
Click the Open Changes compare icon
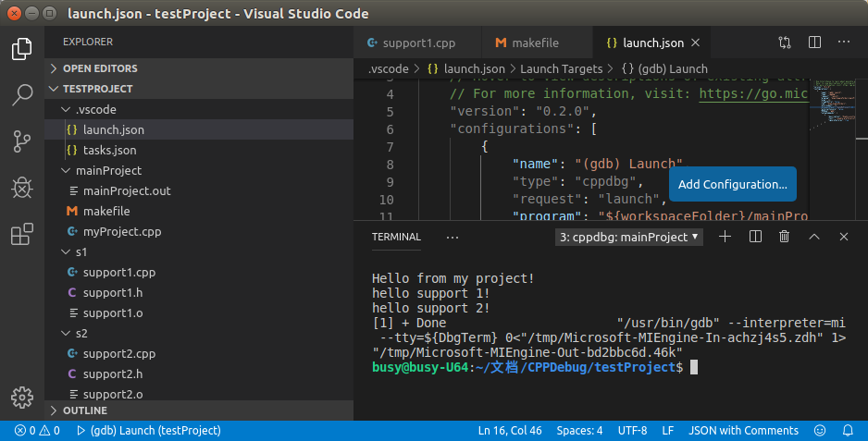(785, 43)
